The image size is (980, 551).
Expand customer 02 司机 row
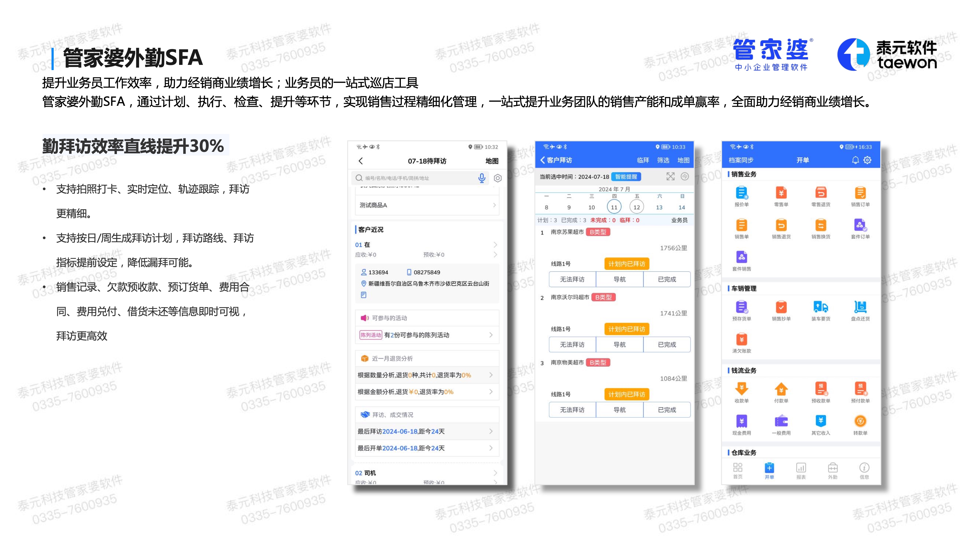coord(427,473)
